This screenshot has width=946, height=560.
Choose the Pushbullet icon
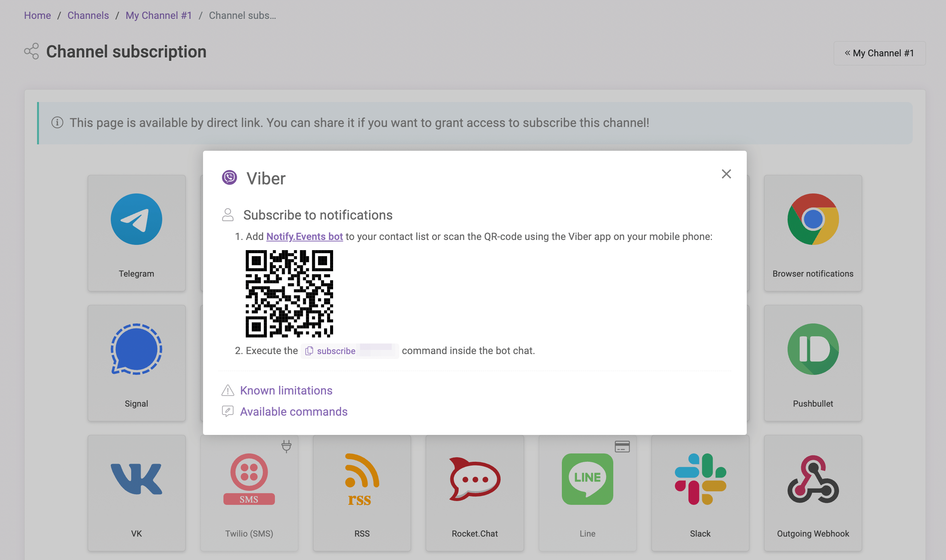(813, 349)
